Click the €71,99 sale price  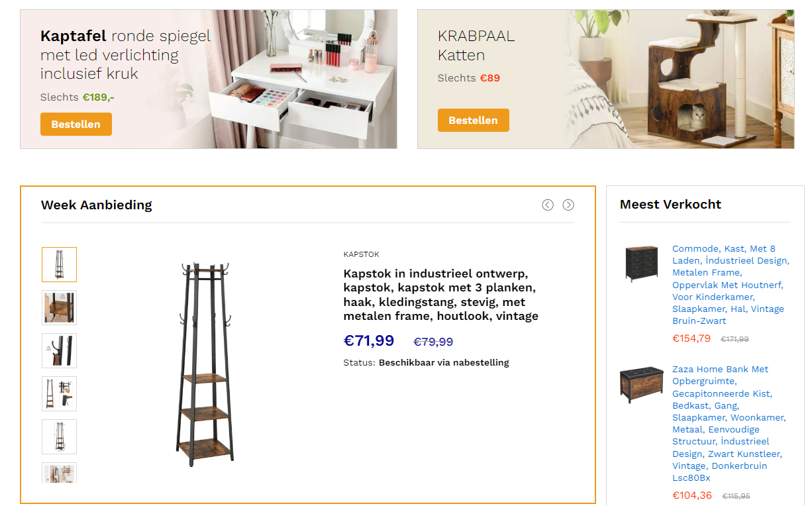tap(369, 340)
